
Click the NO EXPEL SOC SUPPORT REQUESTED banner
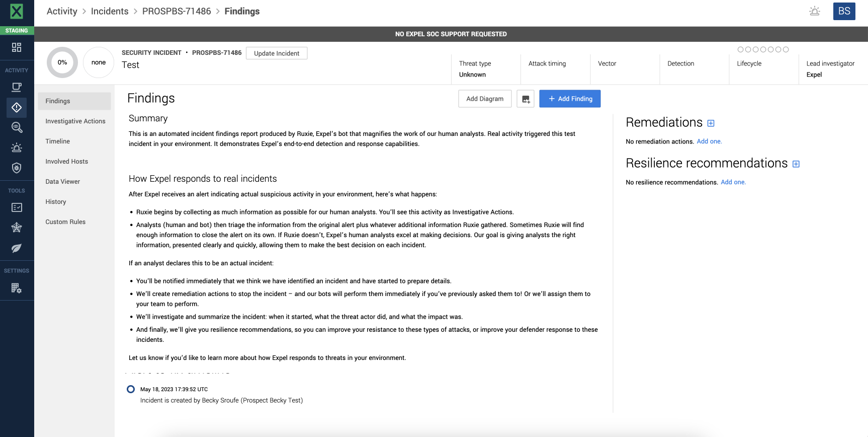[451, 34]
